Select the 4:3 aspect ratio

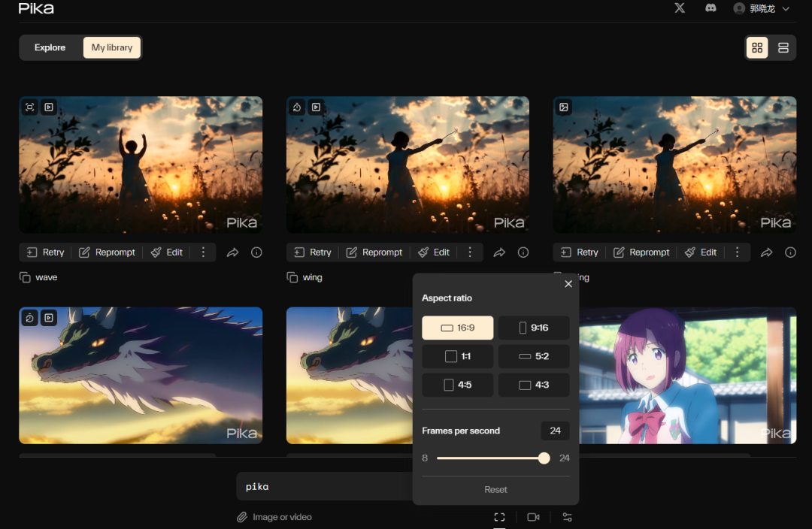tap(534, 385)
